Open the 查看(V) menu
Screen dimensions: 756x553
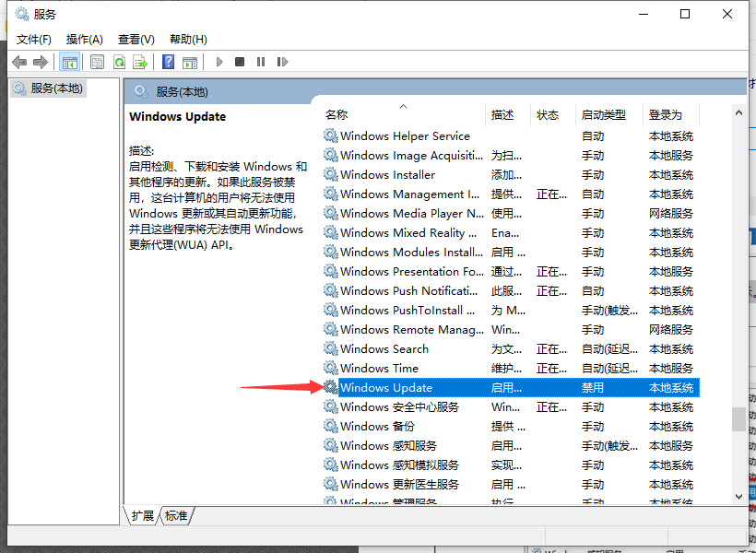point(136,40)
